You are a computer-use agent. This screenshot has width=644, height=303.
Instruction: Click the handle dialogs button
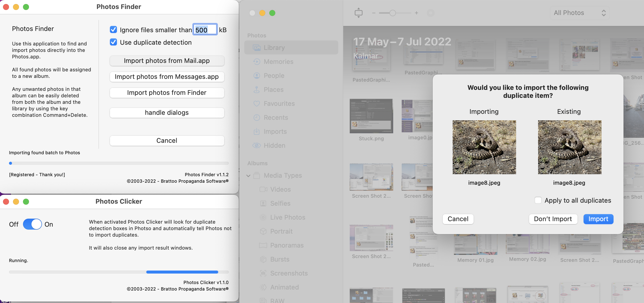pyautogui.click(x=167, y=113)
